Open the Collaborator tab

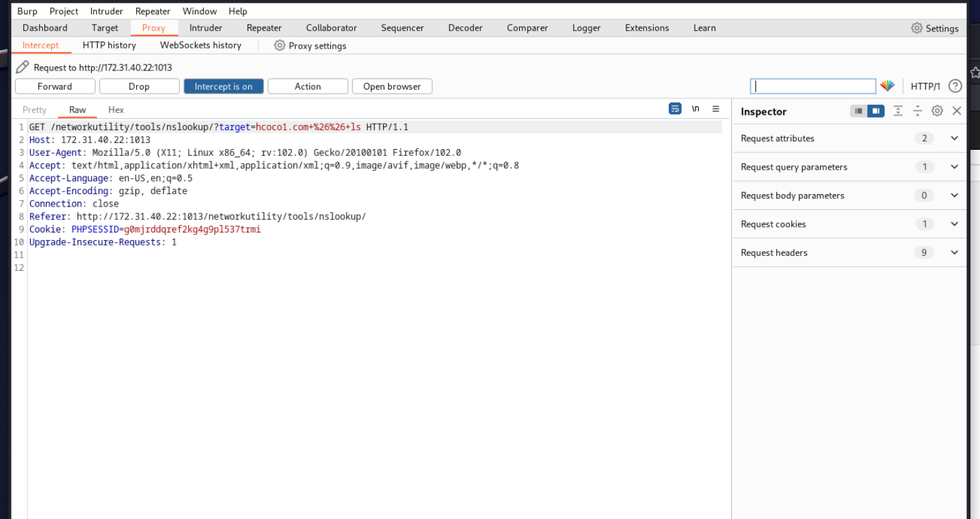332,28
